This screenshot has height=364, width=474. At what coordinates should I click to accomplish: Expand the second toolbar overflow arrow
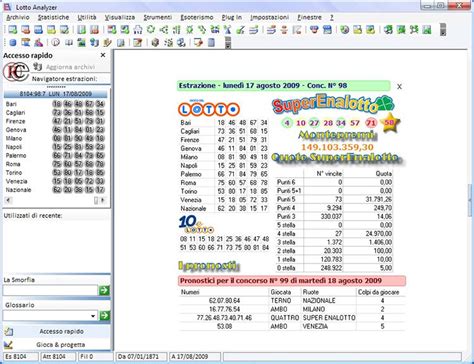228,43
